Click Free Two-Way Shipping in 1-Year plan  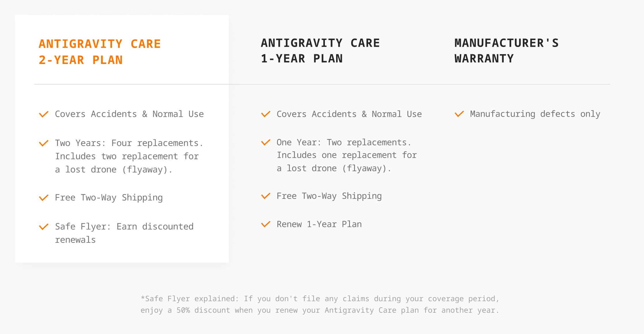[329, 196]
